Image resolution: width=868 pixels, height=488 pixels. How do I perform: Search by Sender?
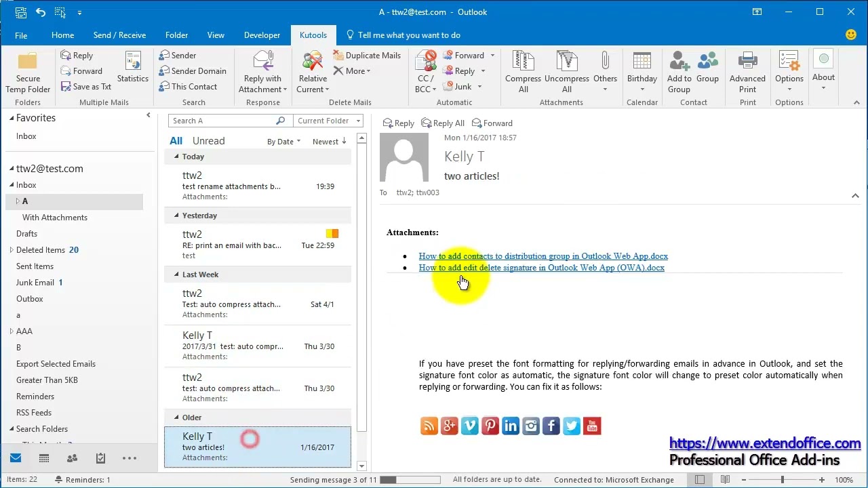(178, 56)
